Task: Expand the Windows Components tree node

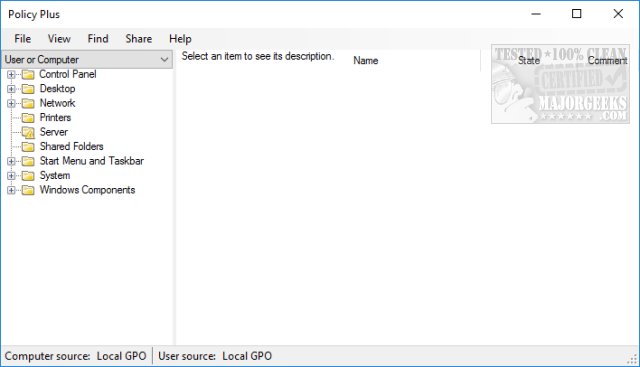Action: point(11,190)
